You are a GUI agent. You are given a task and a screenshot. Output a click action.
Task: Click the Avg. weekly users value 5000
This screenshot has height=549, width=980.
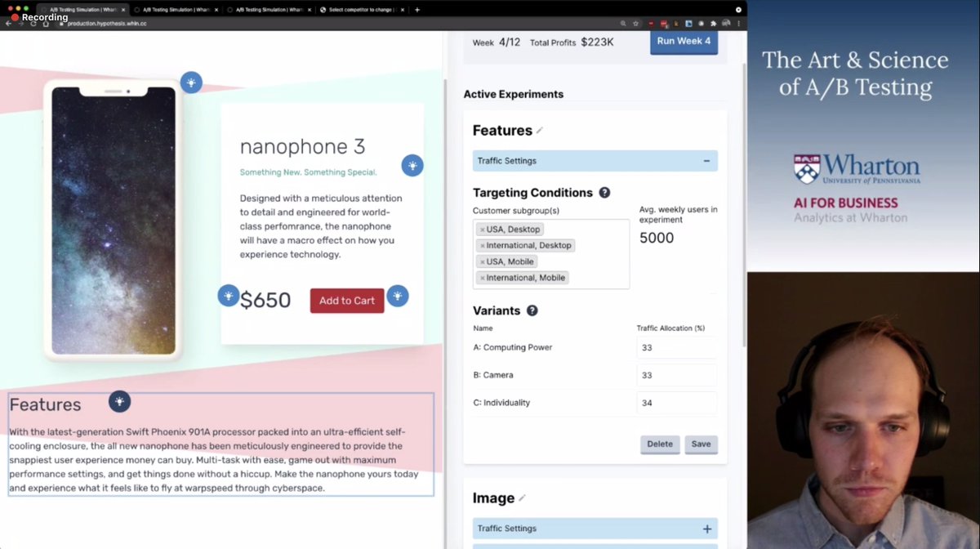(657, 239)
